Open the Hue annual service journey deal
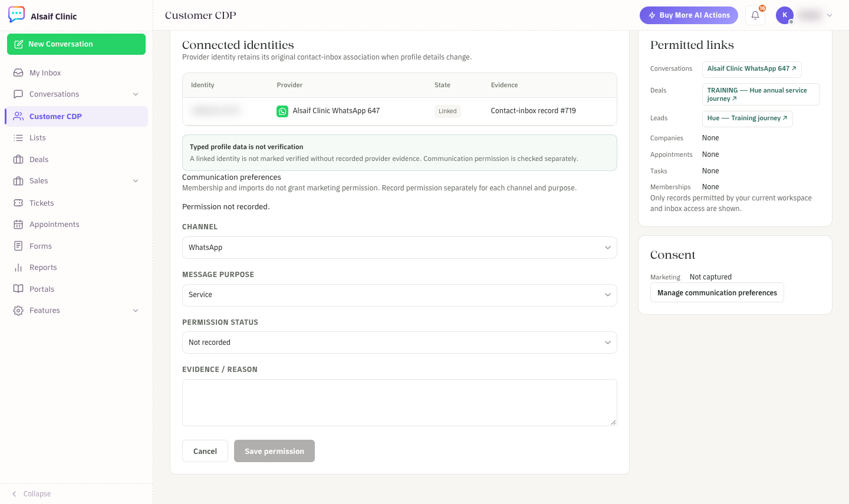 (761, 94)
